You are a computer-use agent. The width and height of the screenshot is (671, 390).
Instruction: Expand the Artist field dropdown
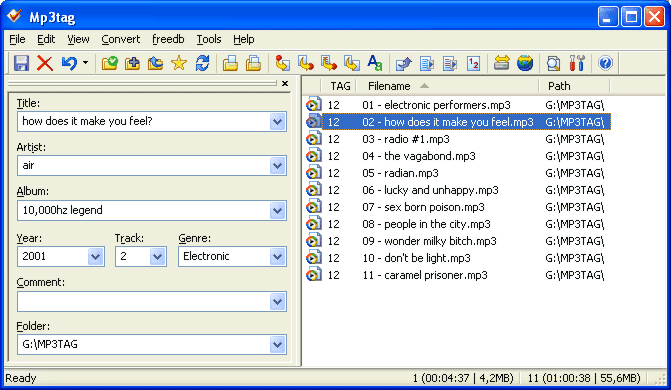pos(277,166)
